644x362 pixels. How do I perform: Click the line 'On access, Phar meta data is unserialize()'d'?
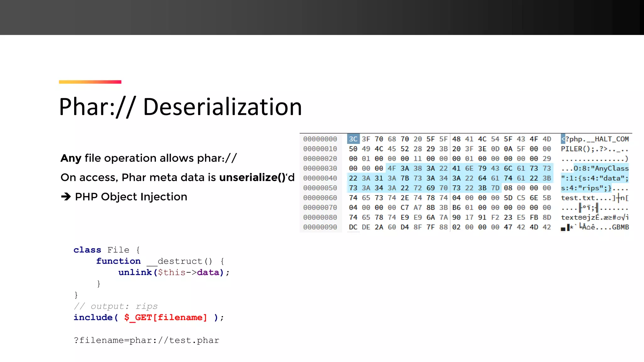178,178
